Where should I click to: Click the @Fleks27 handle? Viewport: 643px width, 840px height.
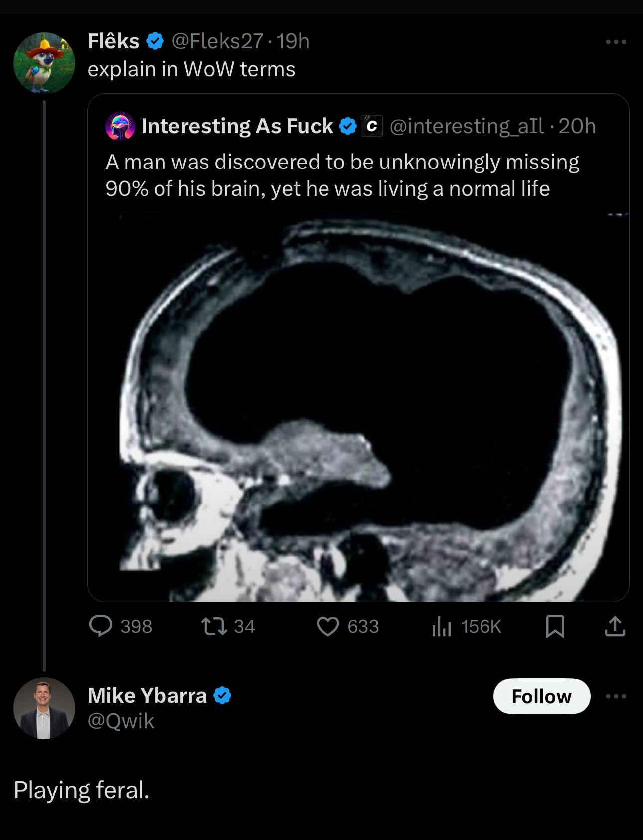(x=217, y=41)
